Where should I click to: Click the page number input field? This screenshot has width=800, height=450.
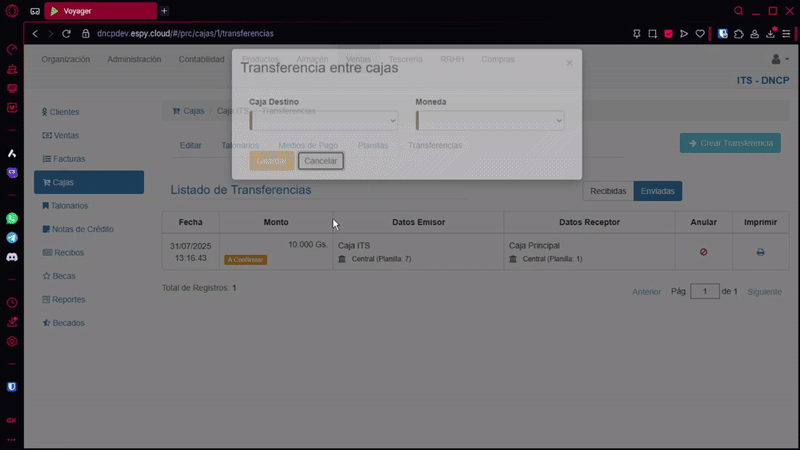[705, 291]
